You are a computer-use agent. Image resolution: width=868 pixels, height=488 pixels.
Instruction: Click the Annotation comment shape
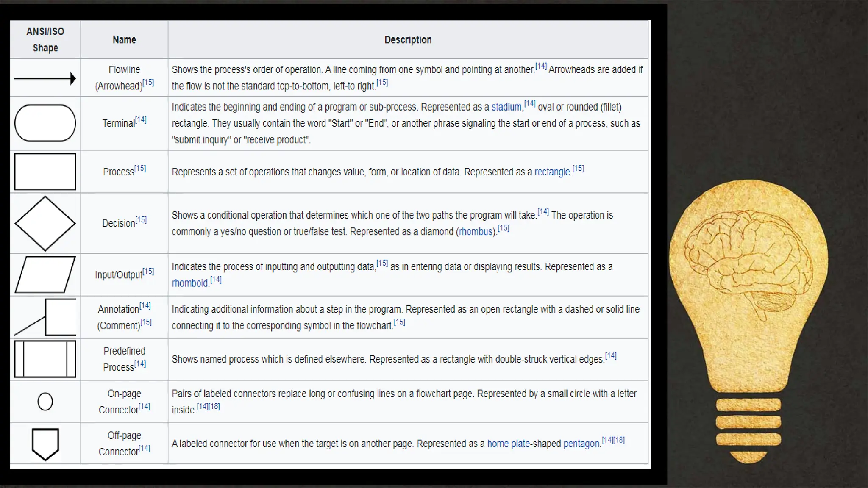pyautogui.click(x=45, y=317)
